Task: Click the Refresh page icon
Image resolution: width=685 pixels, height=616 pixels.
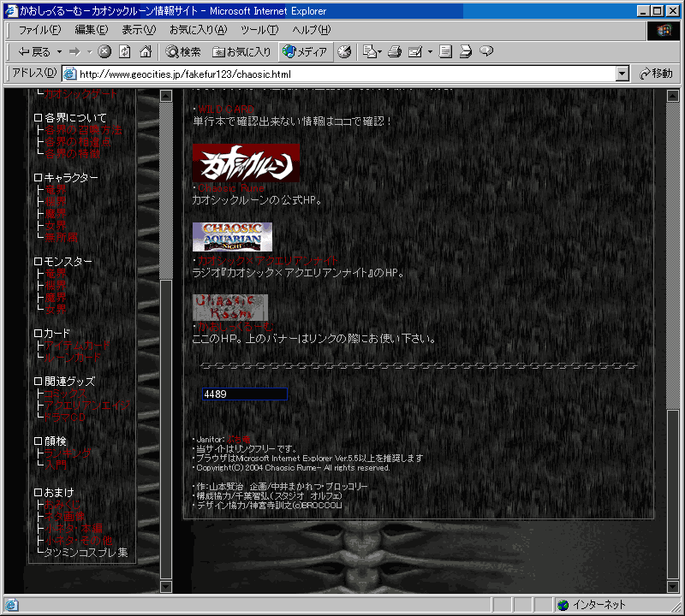Action: coord(124,52)
